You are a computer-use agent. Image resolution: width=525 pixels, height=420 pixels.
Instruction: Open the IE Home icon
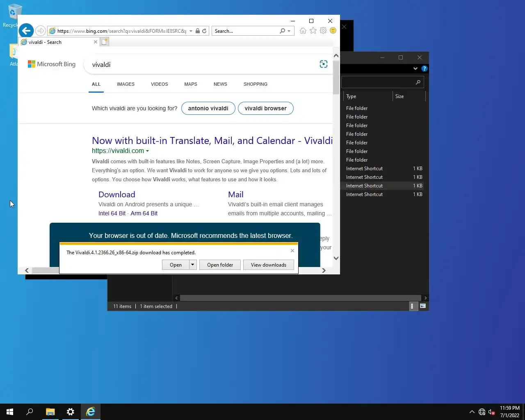point(303,31)
